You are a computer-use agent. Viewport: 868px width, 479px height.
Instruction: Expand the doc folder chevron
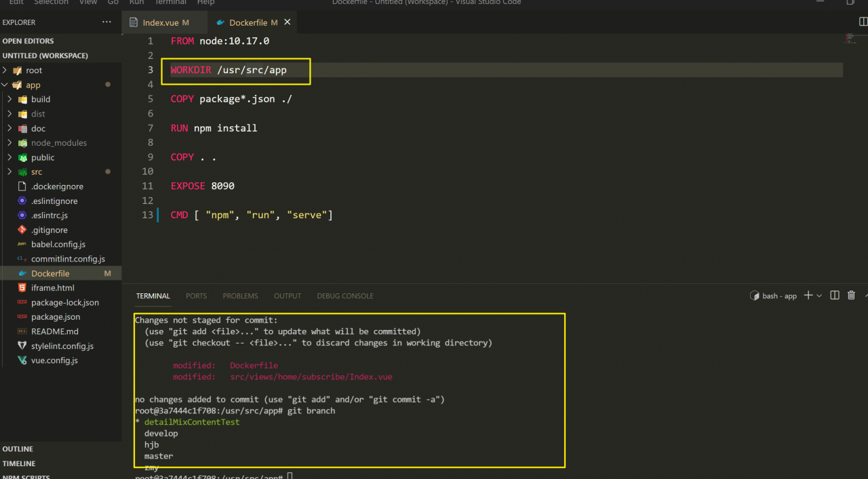[10, 129]
